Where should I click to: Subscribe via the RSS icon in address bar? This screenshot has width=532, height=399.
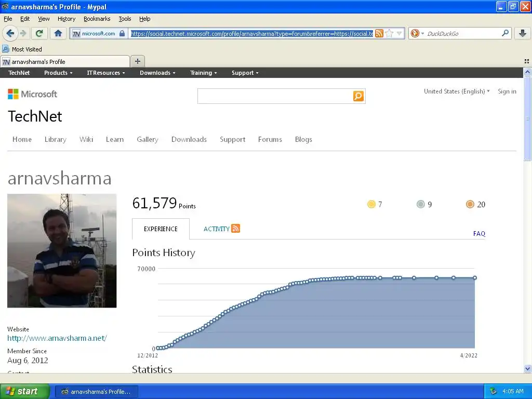coord(379,33)
